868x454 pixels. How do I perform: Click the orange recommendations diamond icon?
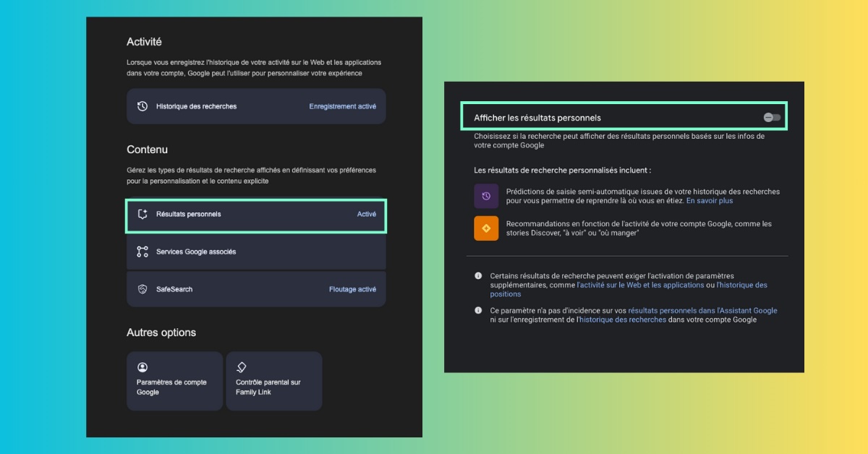pyautogui.click(x=486, y=228)
